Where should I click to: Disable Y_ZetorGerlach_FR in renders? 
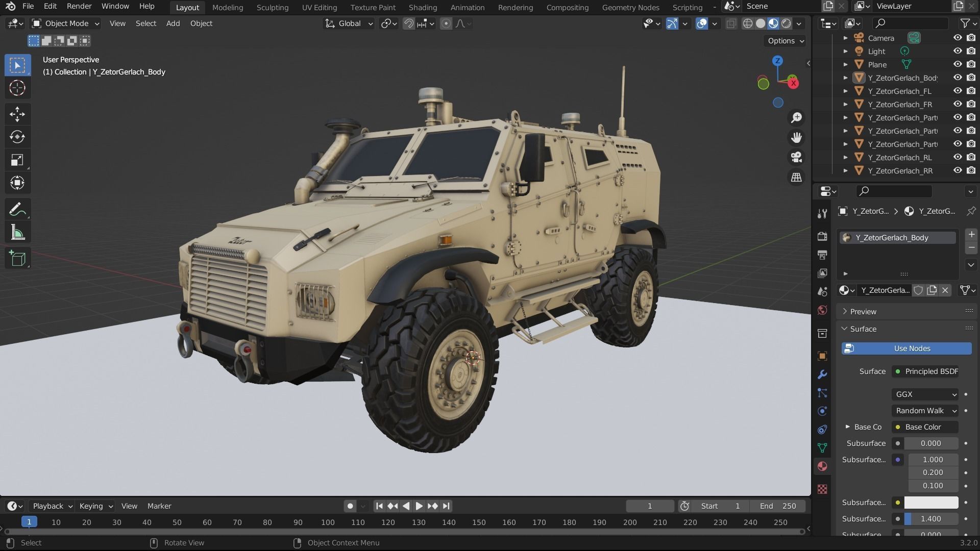coord(971,104)
